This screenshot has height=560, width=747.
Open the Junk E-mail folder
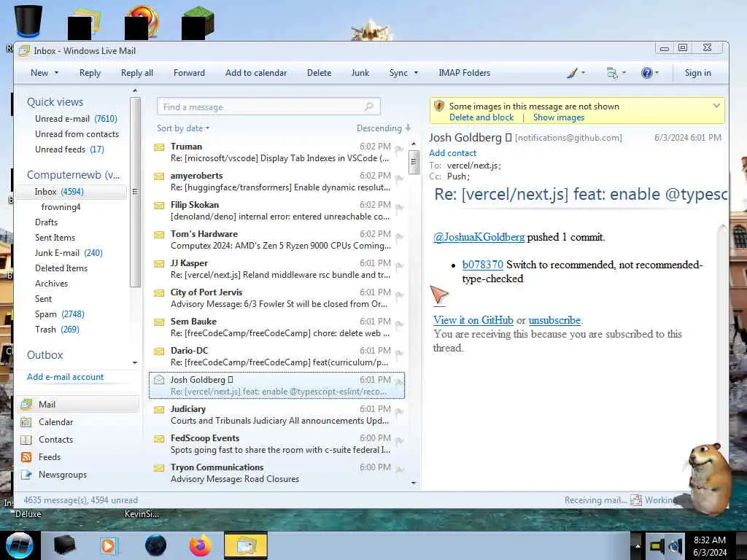(69, 253)
